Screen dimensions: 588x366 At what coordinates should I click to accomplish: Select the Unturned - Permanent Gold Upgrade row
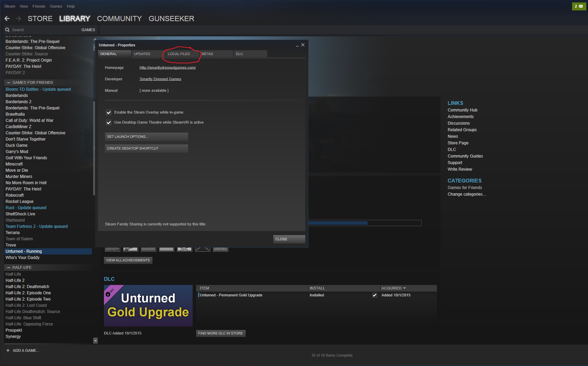click(x=317, y=295)
